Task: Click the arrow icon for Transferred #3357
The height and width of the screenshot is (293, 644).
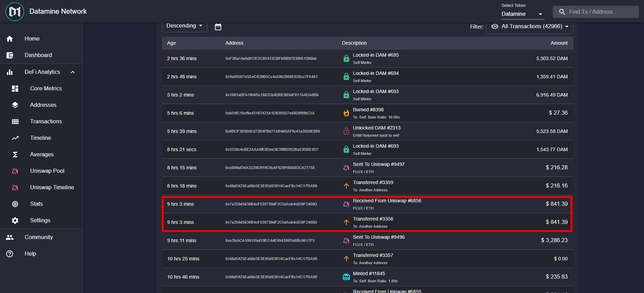Action: 346,259
